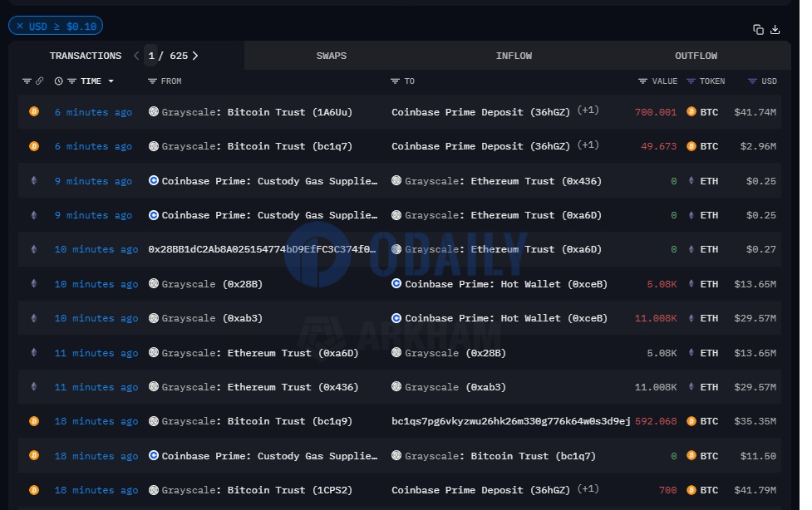The image size is (812, 510).
Task: Toggle TIME sort order dropdown arrow
Action: tap(111, 81)
